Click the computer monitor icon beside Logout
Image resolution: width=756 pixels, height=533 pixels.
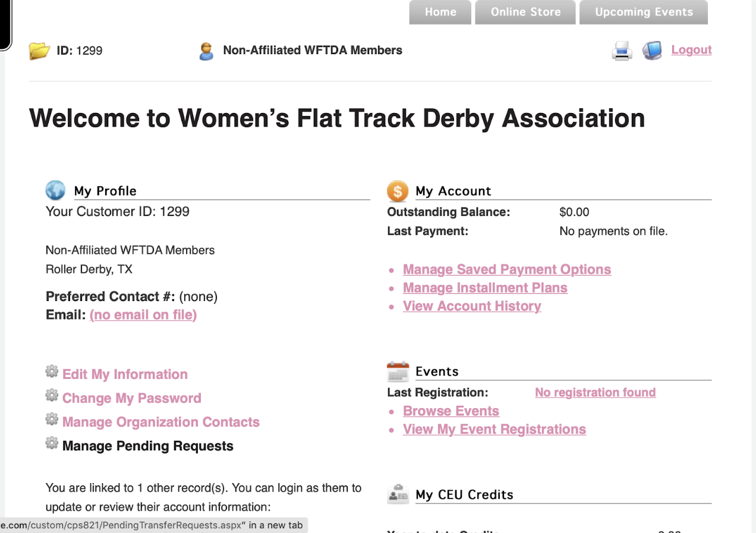click(x=652, y=51)
